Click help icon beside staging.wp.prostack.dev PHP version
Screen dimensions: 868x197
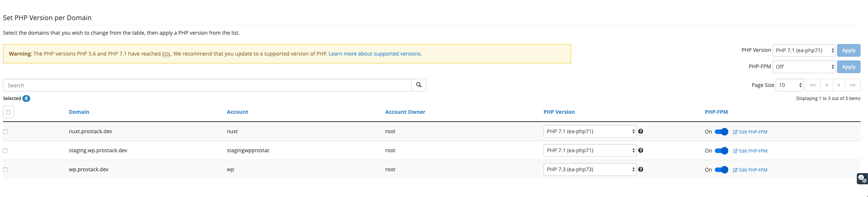pyautogui.click(x=641, y=150)
